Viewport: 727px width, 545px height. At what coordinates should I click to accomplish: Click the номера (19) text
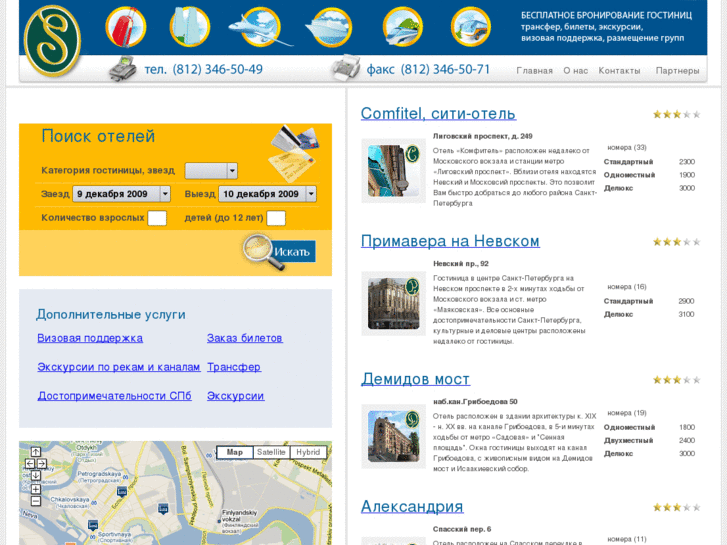[x=627, y=413]
